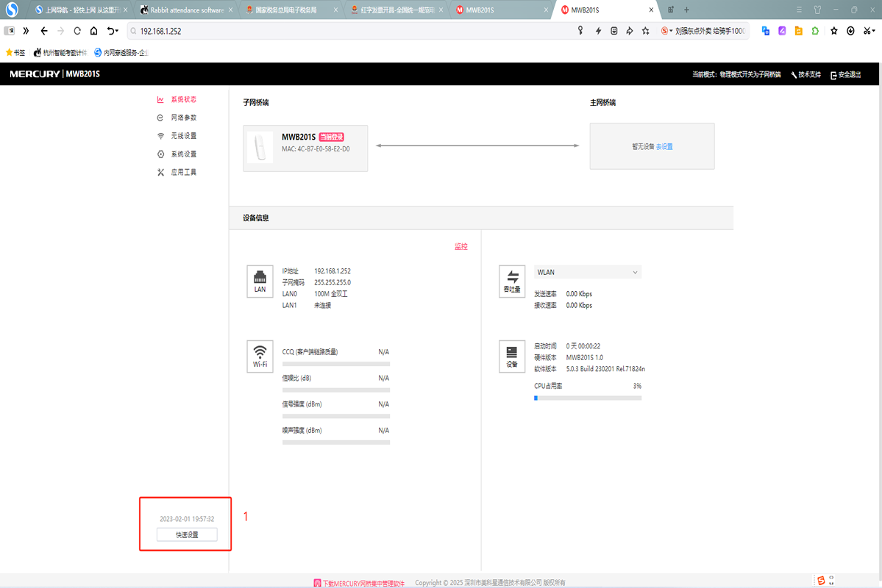Click the share arrow icon in address bar
This screenshot has height=588, width=882.
[630, 31]
